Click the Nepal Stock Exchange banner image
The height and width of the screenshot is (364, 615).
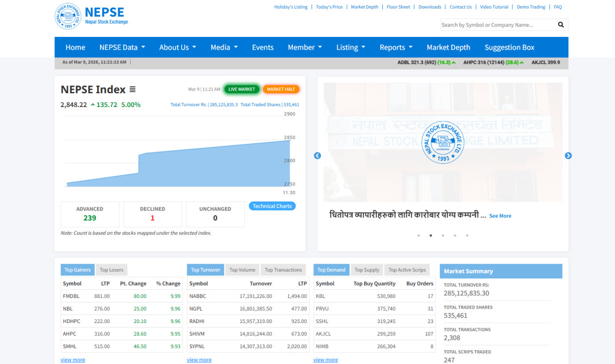click(x=442, y=142)
